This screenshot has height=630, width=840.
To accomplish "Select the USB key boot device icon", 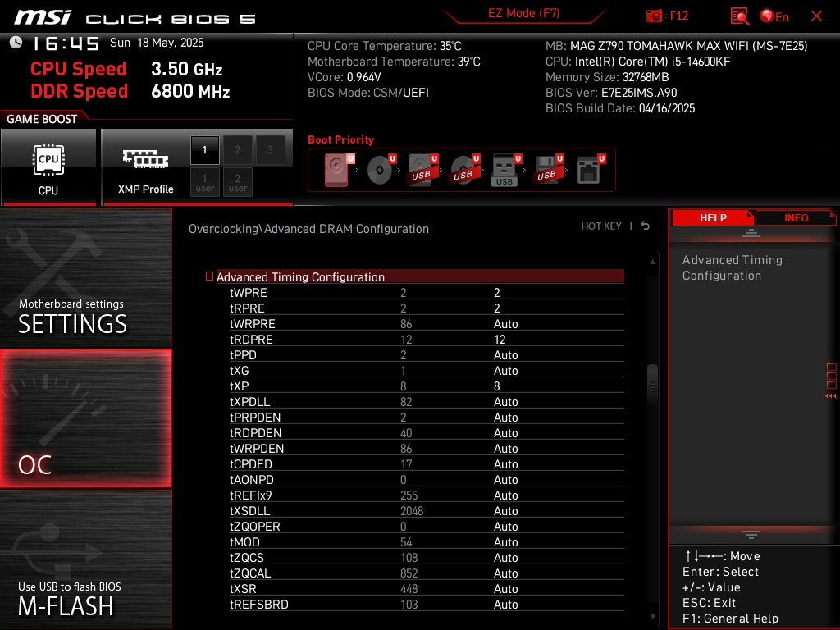I will 505,170.
